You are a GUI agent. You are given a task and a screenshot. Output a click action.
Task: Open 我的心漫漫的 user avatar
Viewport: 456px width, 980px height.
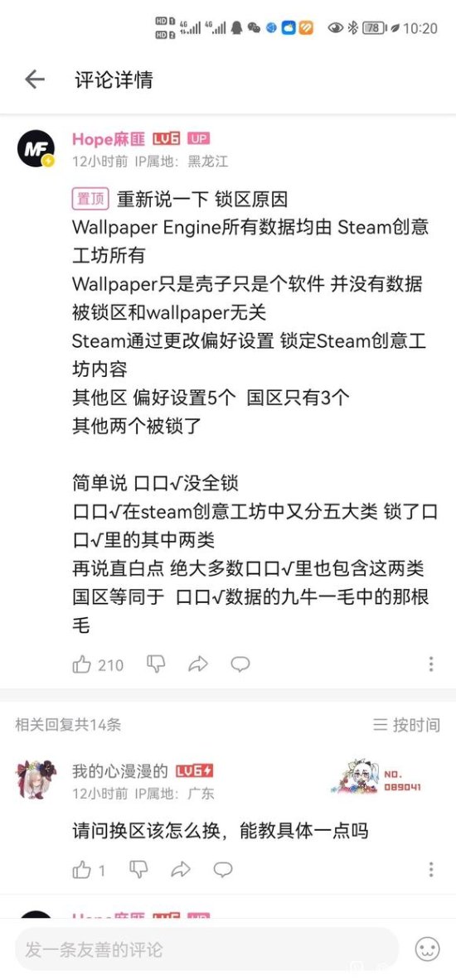[36, 779]
